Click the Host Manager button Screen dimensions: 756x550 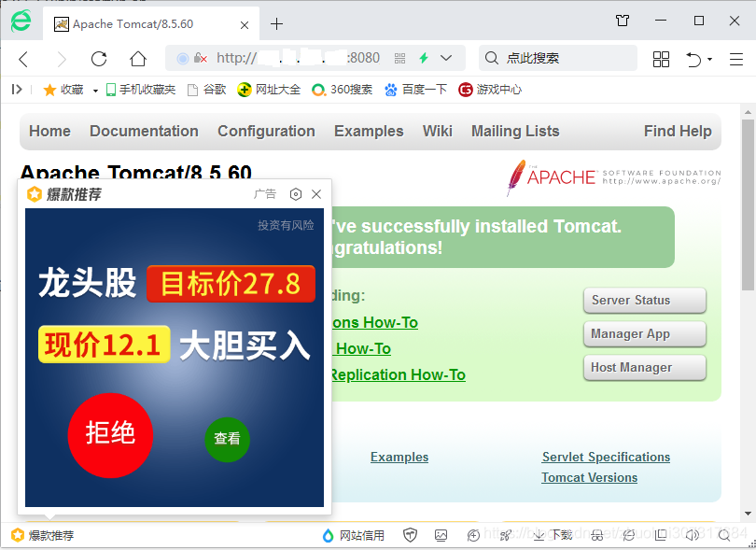pyautogui.click(x=645, y=368)
